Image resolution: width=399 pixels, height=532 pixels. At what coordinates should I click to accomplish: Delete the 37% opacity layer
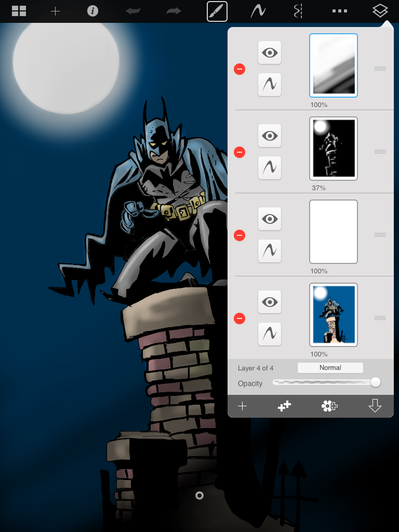tap(240, 152)
